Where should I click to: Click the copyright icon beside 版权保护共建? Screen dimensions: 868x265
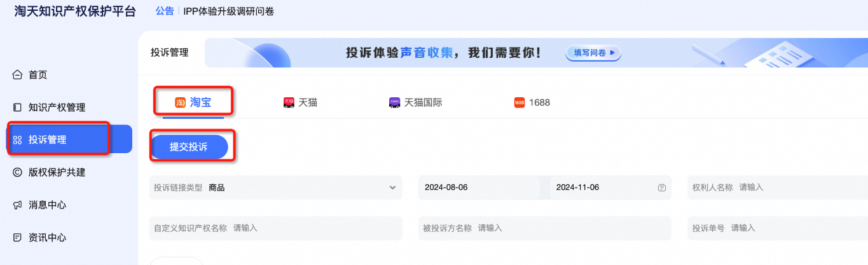[18, 172]
